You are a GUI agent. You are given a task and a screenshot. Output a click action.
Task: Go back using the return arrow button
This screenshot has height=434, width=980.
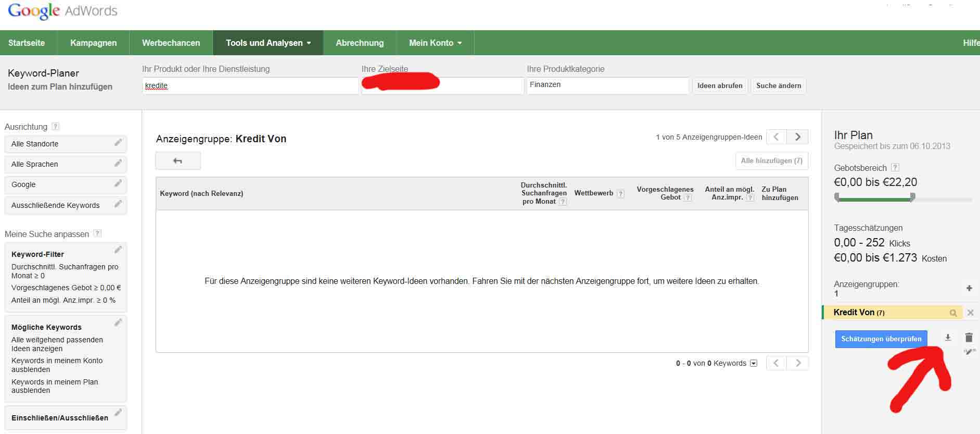(178, 161)
